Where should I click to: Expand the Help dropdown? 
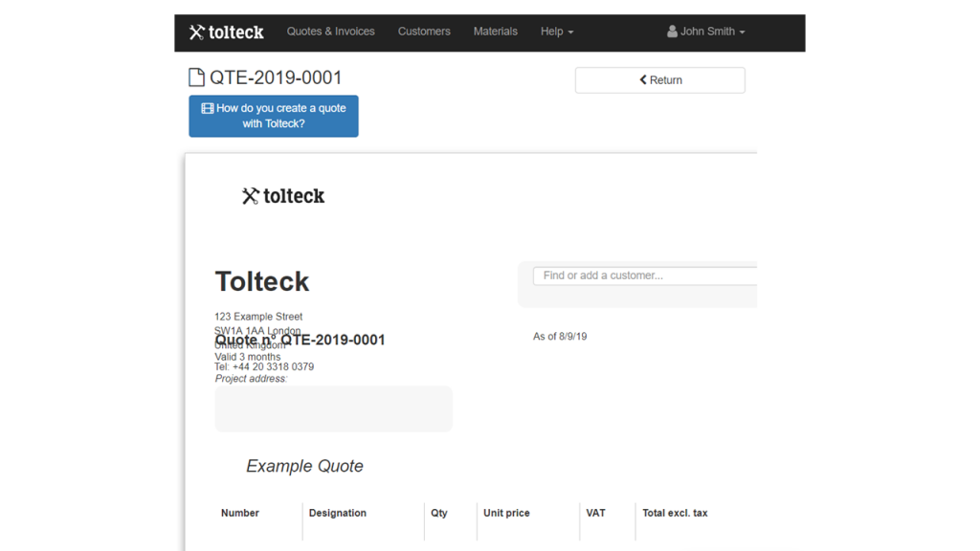(556, 32)
